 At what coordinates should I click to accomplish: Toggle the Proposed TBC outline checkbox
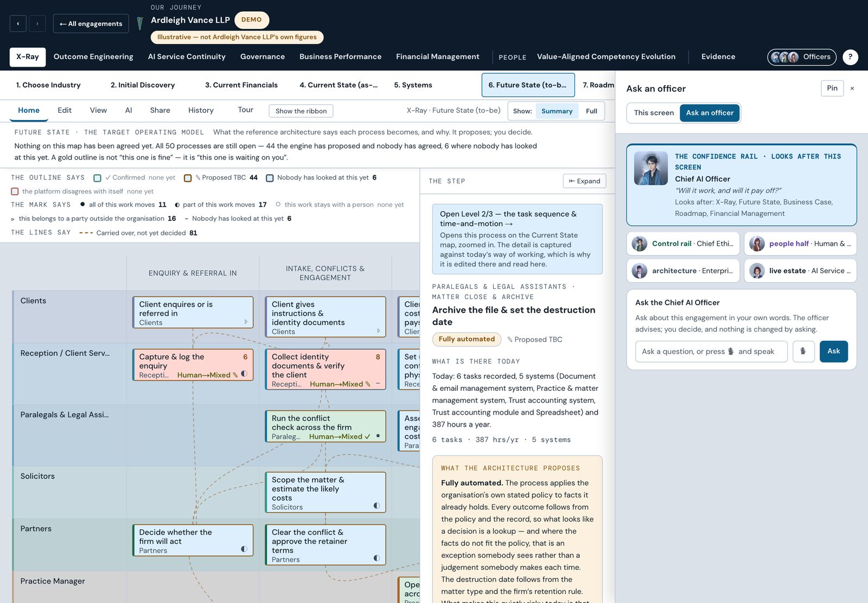[188, 178]
